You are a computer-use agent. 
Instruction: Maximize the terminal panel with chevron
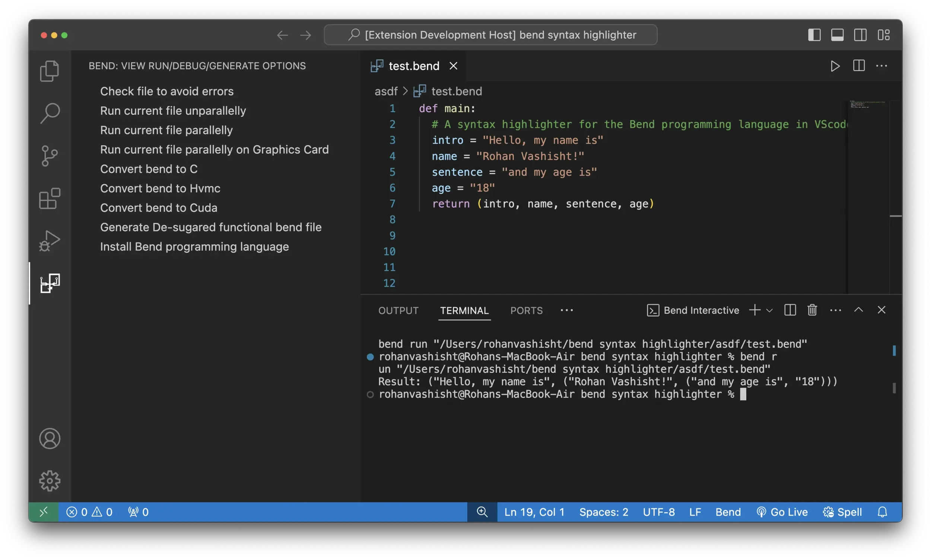[858, 310]
